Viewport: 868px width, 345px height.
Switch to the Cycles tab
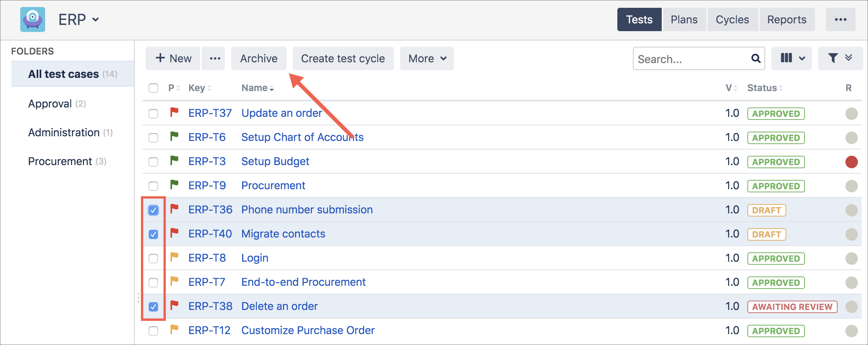point(732,19)
